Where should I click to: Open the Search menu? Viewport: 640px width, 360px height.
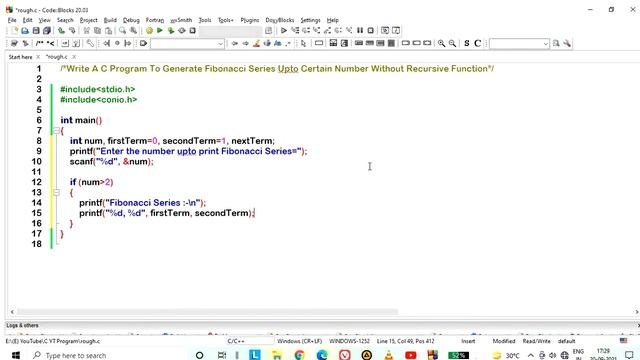(65, 20)
